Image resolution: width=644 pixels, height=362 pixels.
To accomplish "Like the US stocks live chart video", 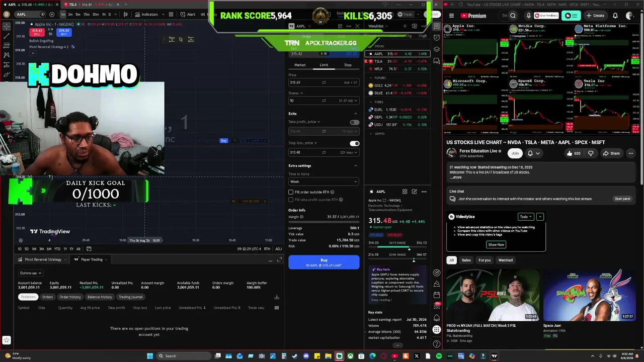I will [574, 153].
